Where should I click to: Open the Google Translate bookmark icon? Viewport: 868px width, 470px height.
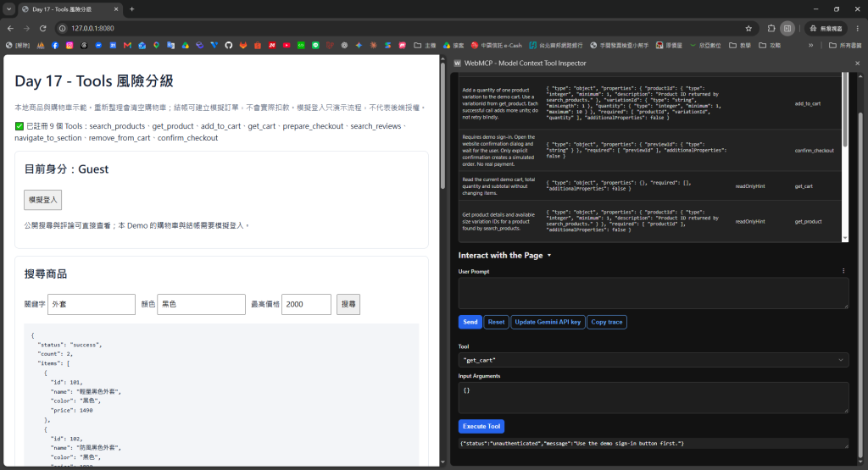tap(170, 46)
